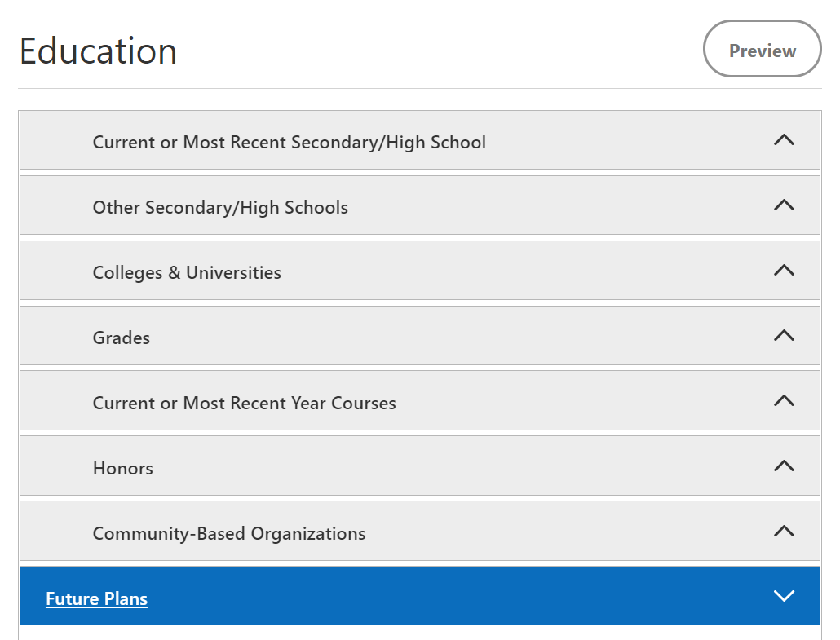
Task: Click the chevron for Other Secondary/High Schools
Action: [784, 205]
